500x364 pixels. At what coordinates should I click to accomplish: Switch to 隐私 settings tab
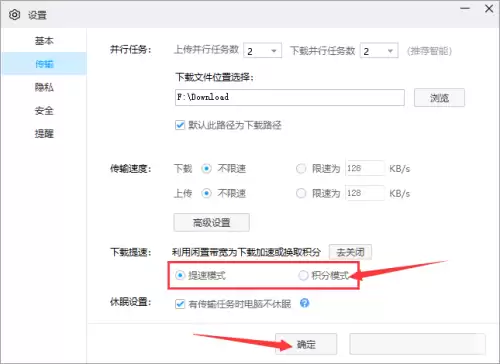click(x=44, y=87)
